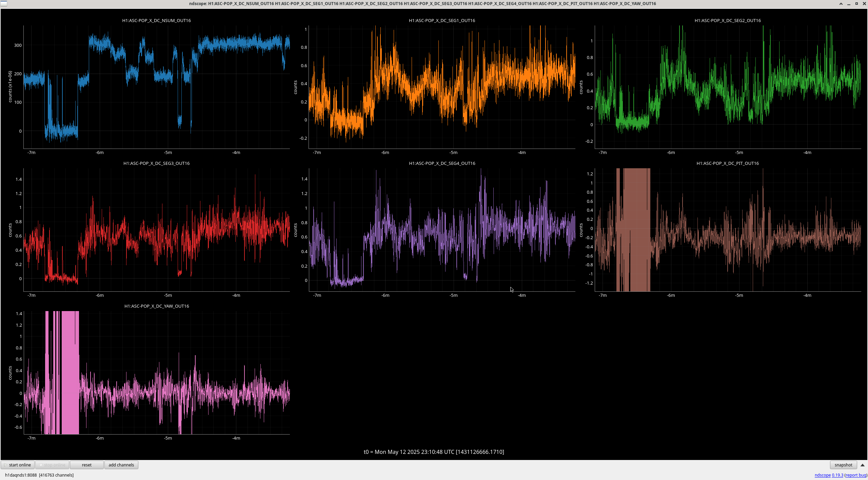Image resolution: width=868 pixels, height=480 pixels.
Task: Click the -7m tick on YAW plot time axis
Action: (x=32, y=438)
